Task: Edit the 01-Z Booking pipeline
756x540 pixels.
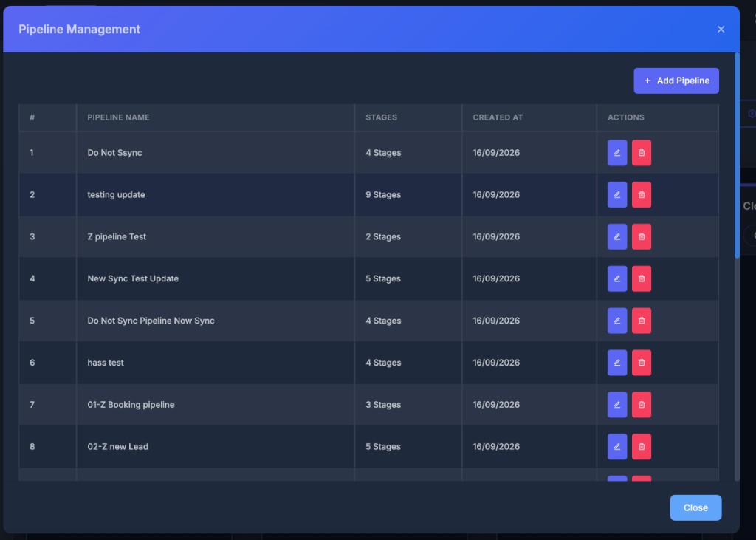Action: pos(617,404)
